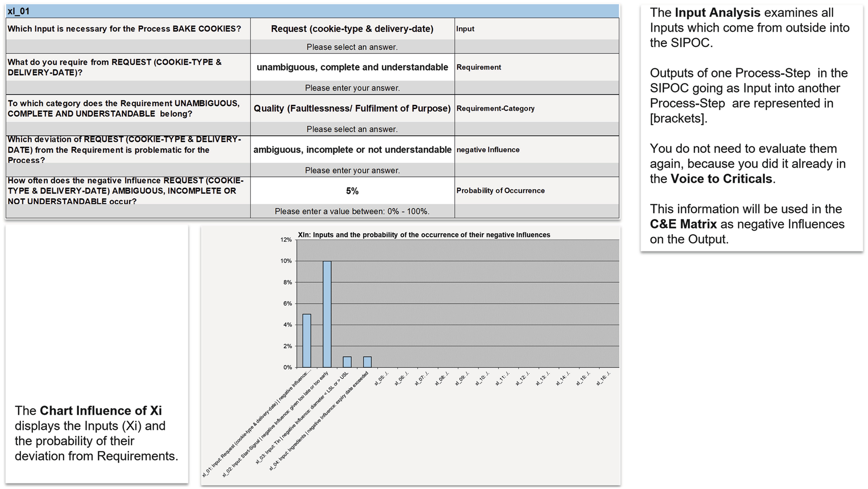Click the 2% y-axis label

pos(287,346)
